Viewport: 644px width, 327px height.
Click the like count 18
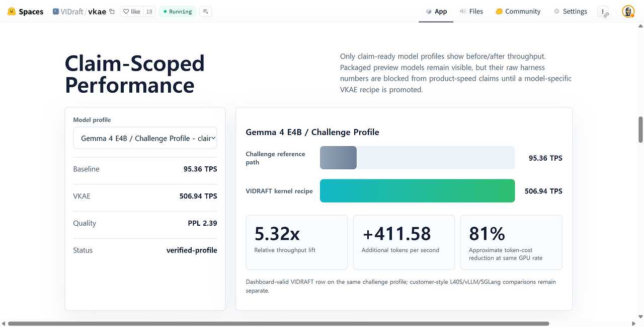coord(149,12)
